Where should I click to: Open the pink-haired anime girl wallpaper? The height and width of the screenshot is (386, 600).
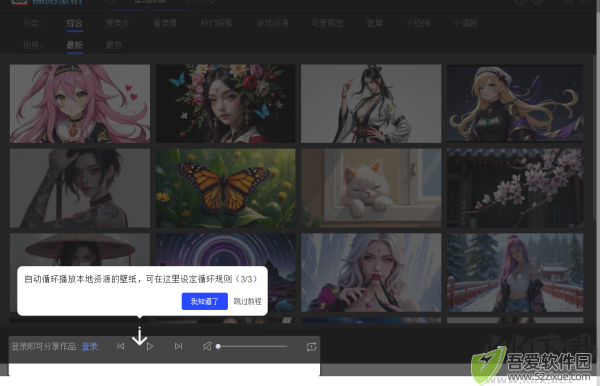click(x=80, y=104)
